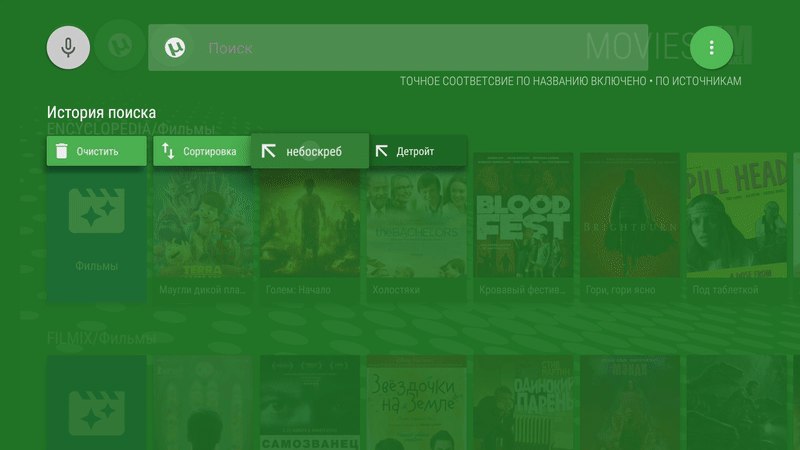The width and height of the screenshot is (800, 450).
Task: Select the Детройт history query
Action: click(417, 151)
